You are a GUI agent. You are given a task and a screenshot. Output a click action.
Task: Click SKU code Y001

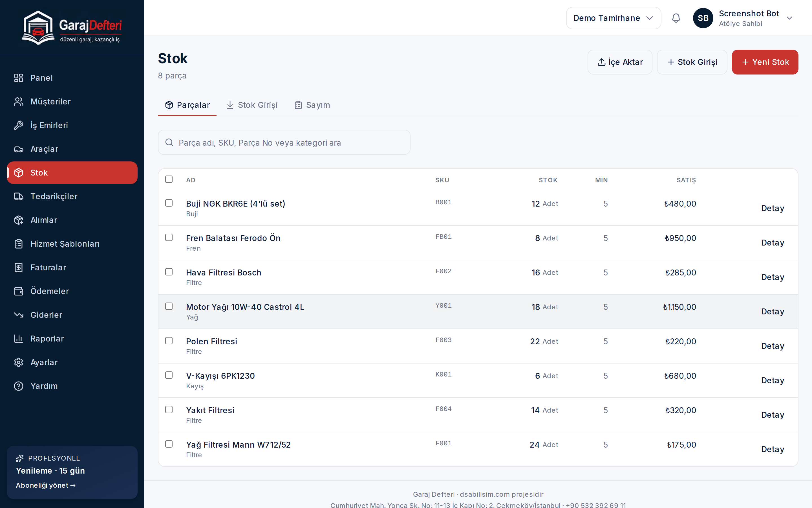pyautogui.click(x=443, y=305)
